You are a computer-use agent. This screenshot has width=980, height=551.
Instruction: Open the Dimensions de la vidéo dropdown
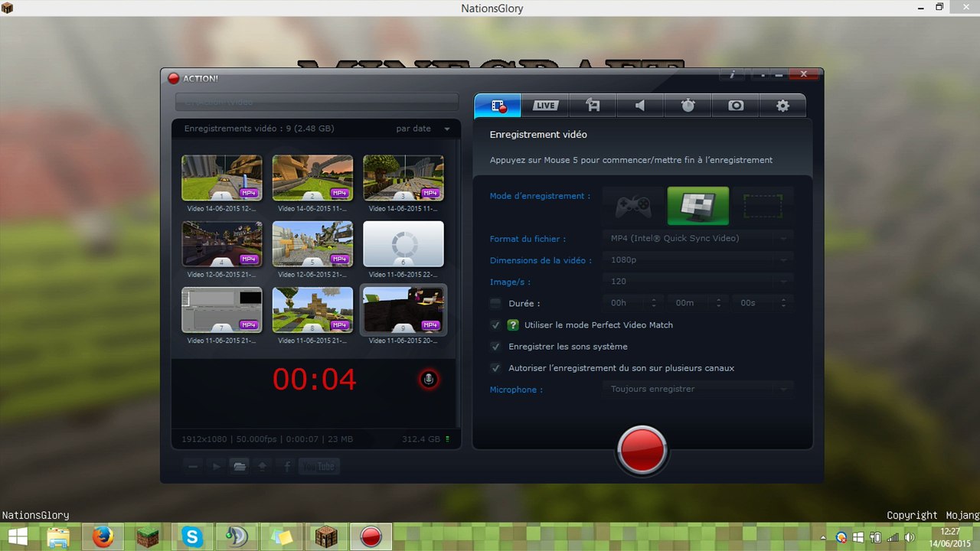697,260
